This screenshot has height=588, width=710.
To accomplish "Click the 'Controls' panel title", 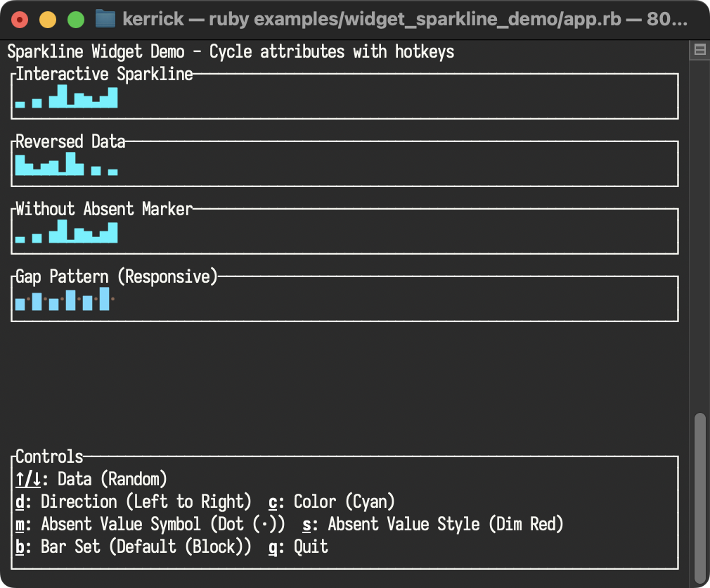I will point(49,456).
